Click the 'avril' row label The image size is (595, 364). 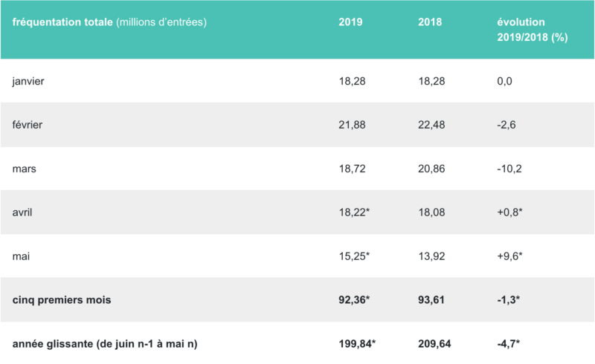tap(24, 212)
